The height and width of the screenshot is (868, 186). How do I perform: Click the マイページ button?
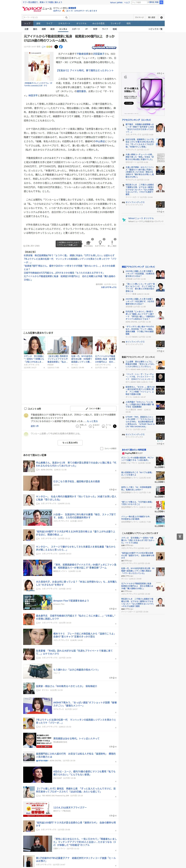[x=139, y=17]
